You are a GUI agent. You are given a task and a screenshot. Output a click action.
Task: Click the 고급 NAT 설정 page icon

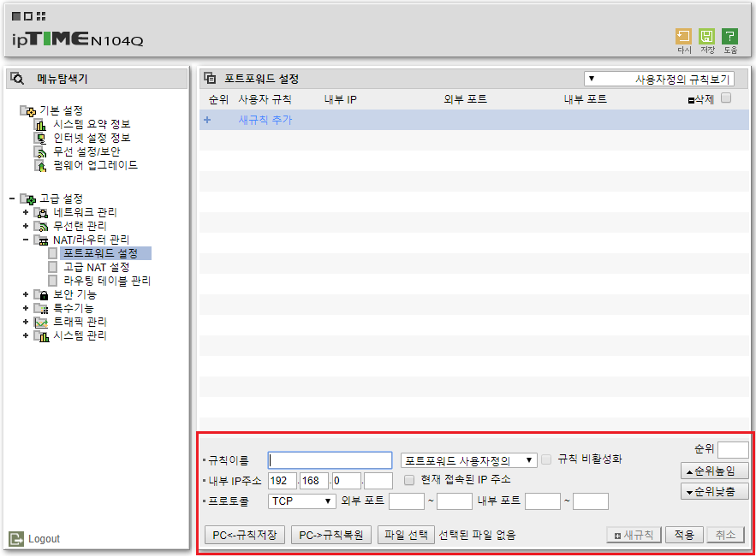(x=53, y=267)
